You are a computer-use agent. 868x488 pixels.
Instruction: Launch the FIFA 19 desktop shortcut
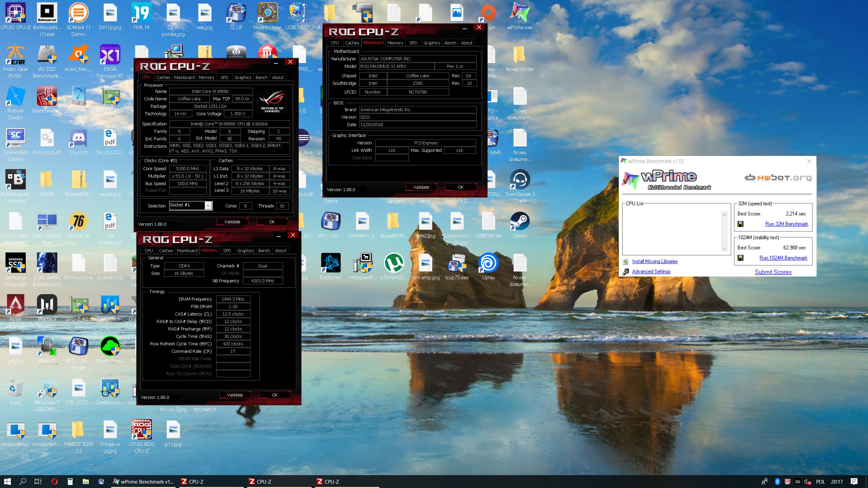pos(141,16)
